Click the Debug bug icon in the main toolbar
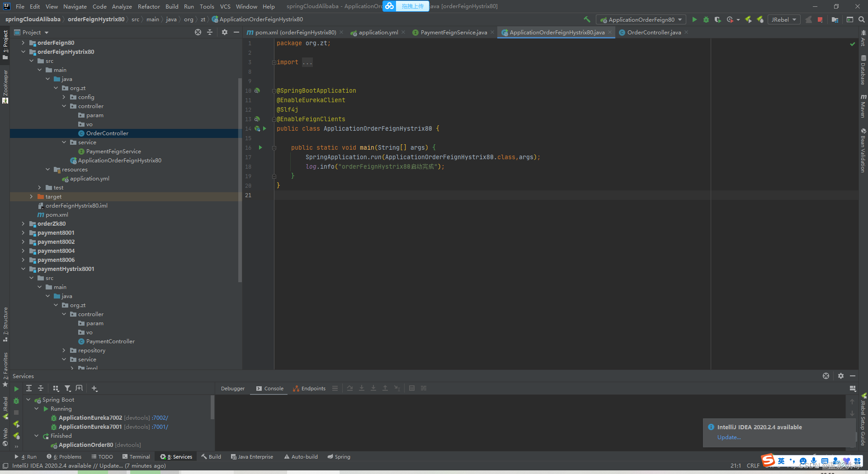Screen dimensions: 868x474 [706, 19]
